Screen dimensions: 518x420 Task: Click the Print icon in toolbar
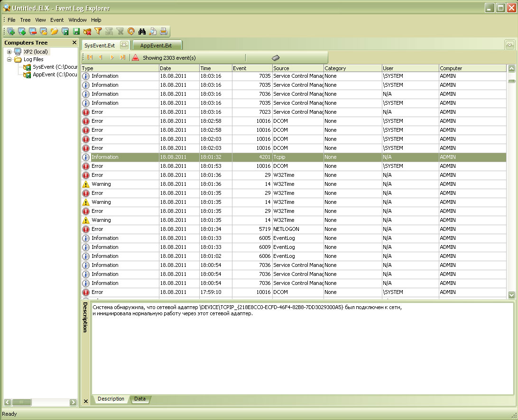coord(164,32)
